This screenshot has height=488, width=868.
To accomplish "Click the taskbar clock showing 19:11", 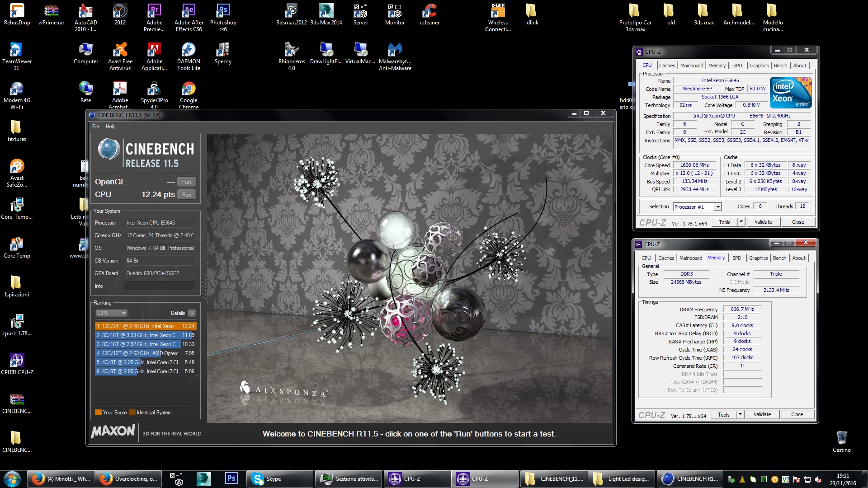I will pos(843,479).
